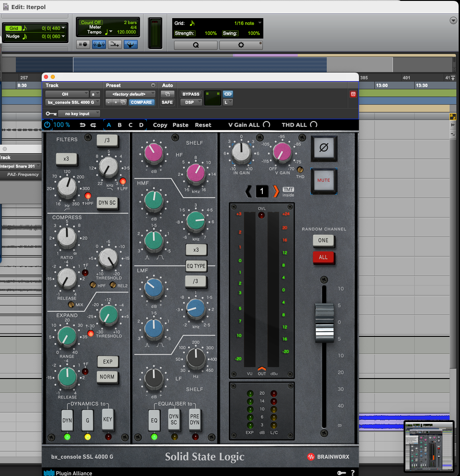This screenshot has width=460, height=476.
Task: Select settings bank D
Action: pyautogui.click(x=141, y=125)
